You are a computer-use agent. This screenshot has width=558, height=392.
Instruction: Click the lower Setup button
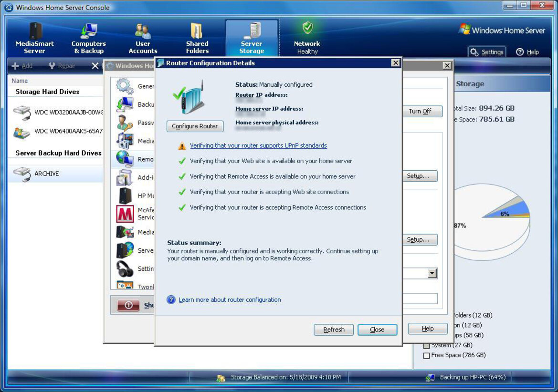pos(420,239)
